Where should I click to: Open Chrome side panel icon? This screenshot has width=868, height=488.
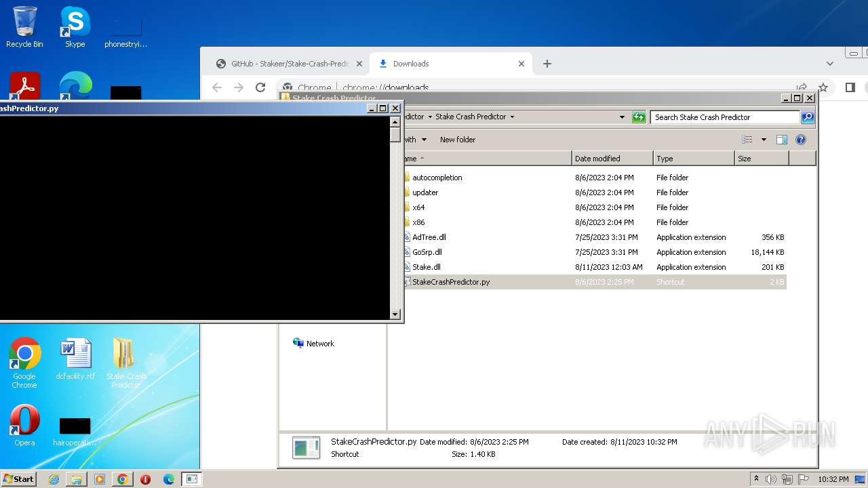(x=850, y=87)
